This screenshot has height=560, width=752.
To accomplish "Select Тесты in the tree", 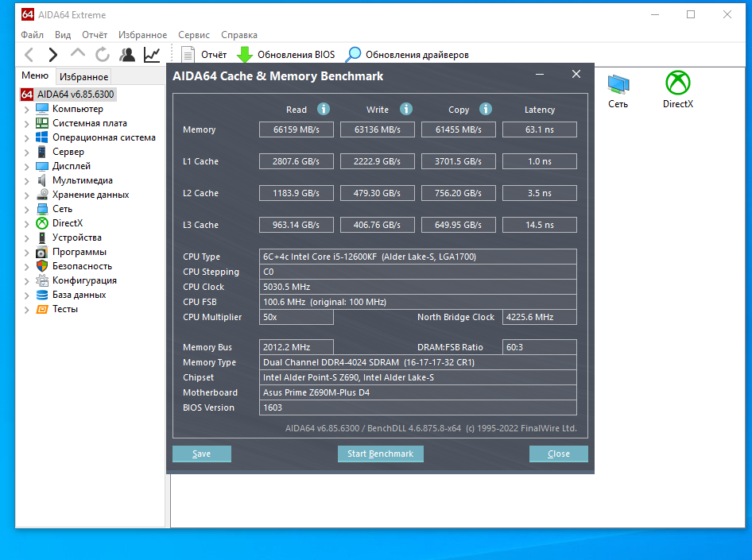I will click(64, 309).
